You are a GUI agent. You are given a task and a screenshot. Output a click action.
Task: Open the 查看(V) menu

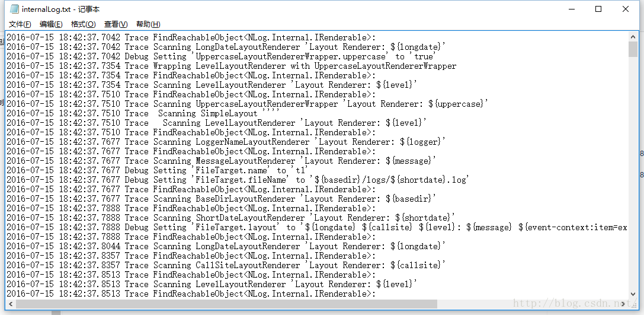116,24
